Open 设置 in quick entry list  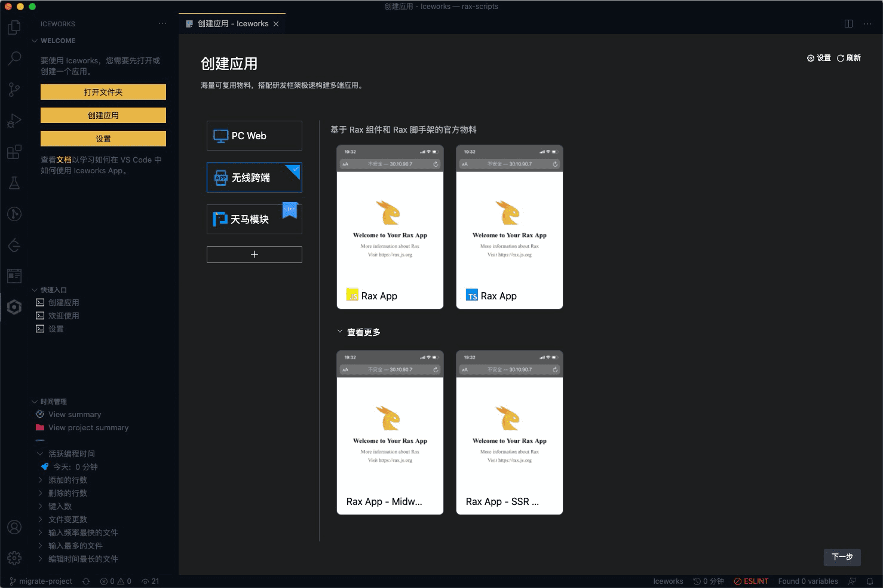[x=56, y=329]
